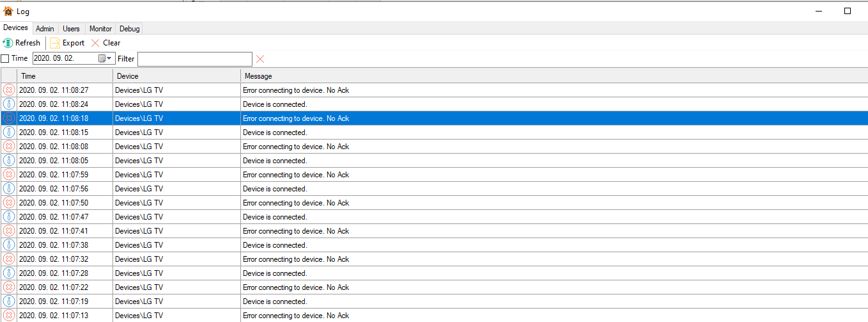Enable the Time filter checkbox
Image resolution: width=868 pixels, height=322 pixels.
[x=5, y=59]
